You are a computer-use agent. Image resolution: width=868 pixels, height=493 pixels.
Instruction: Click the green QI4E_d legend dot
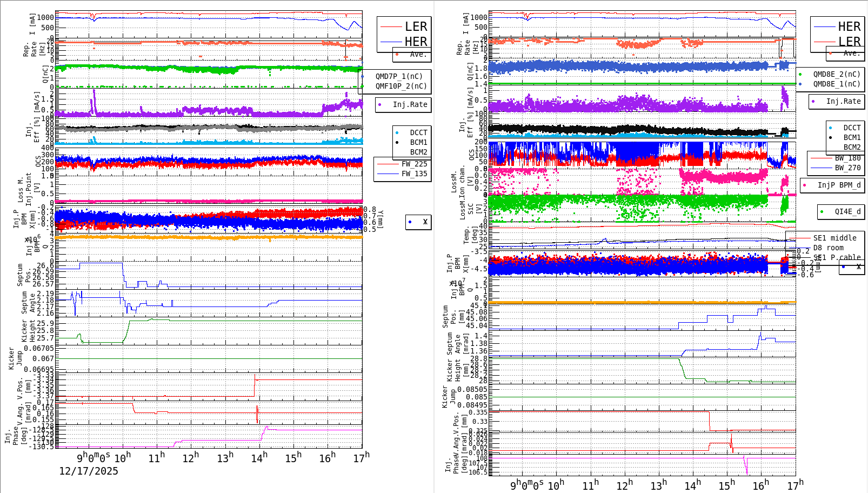pos(821,212)
